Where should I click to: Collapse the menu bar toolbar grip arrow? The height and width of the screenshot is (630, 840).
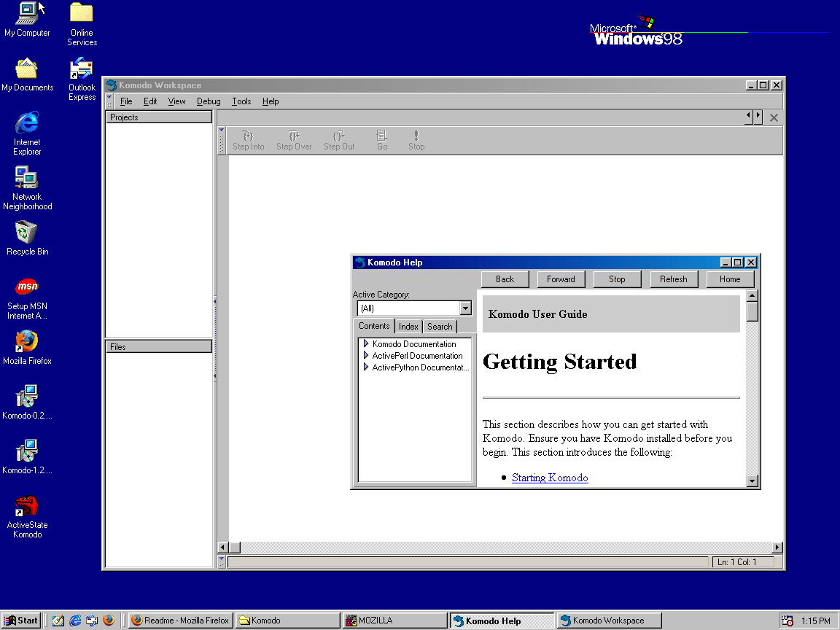click(109, 98)
